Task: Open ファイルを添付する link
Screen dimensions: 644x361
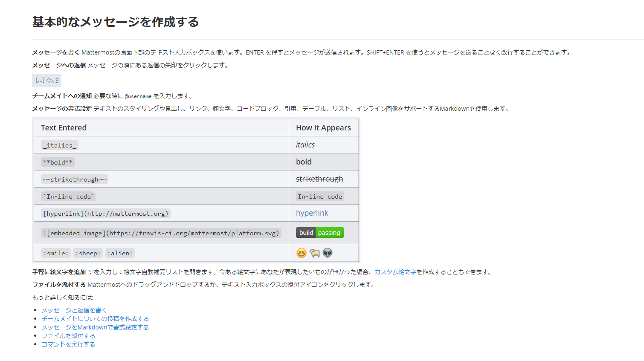Action: click(x=68, y=335)
